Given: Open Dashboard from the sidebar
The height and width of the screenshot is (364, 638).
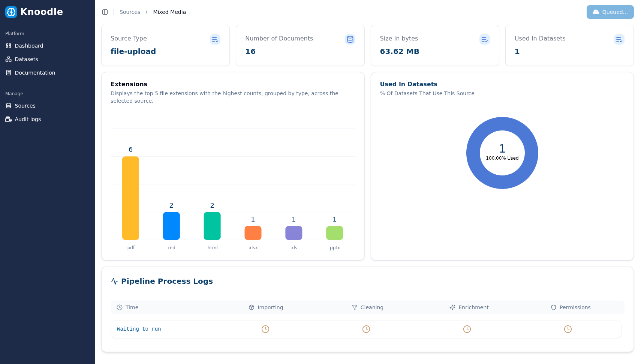Looking at the screenshot, I should tap(29, 46).
